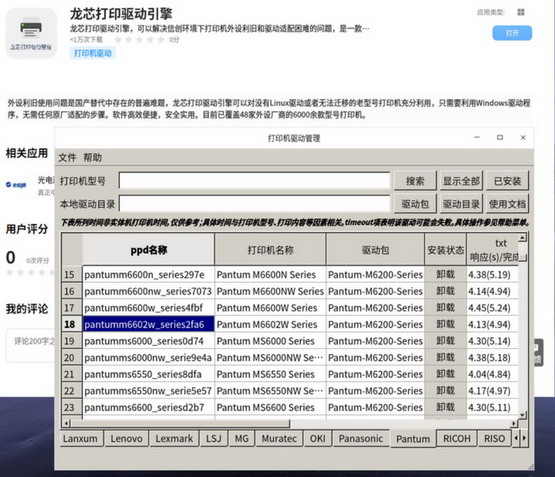Select the 打印机驱动 category tag

click(93, 53)
